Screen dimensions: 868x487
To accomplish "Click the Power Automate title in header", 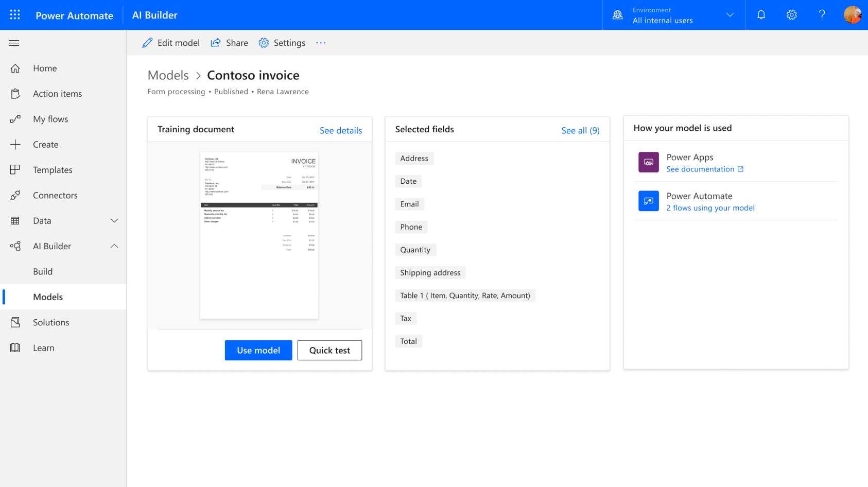I will 74,15.
